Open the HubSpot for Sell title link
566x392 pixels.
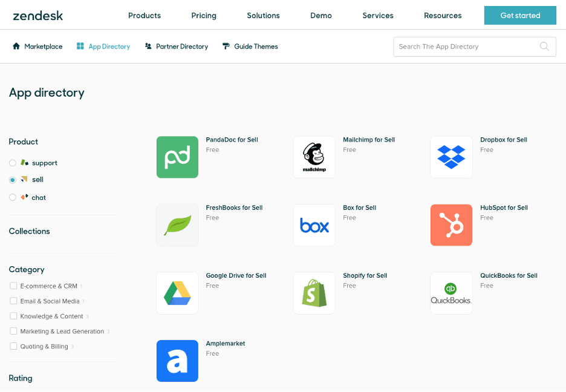504,207
